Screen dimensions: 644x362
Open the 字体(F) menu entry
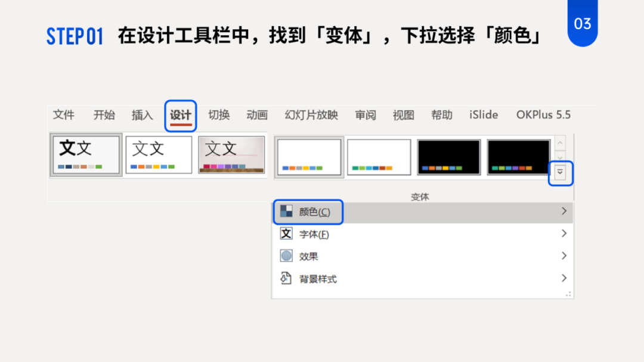423,234
